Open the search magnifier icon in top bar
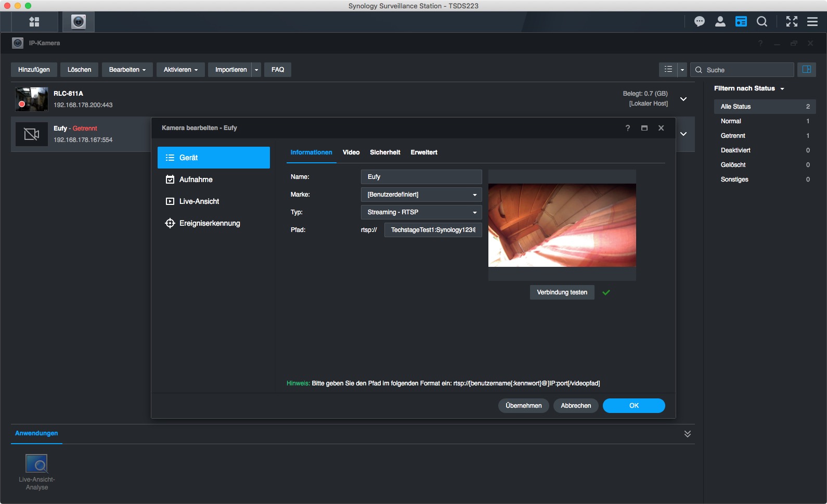This screenshot has height=504, width=827. coord(762,21)
